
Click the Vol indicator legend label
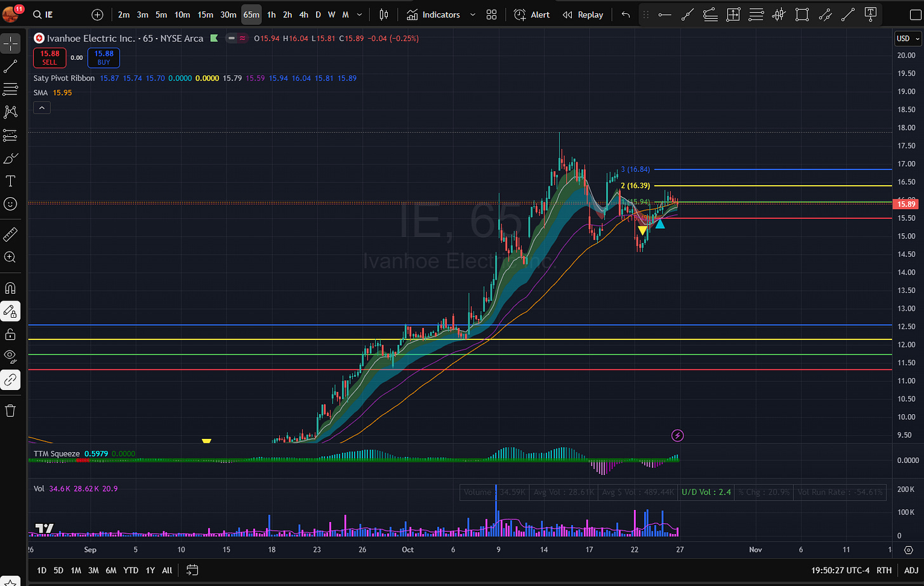[39, 488]
